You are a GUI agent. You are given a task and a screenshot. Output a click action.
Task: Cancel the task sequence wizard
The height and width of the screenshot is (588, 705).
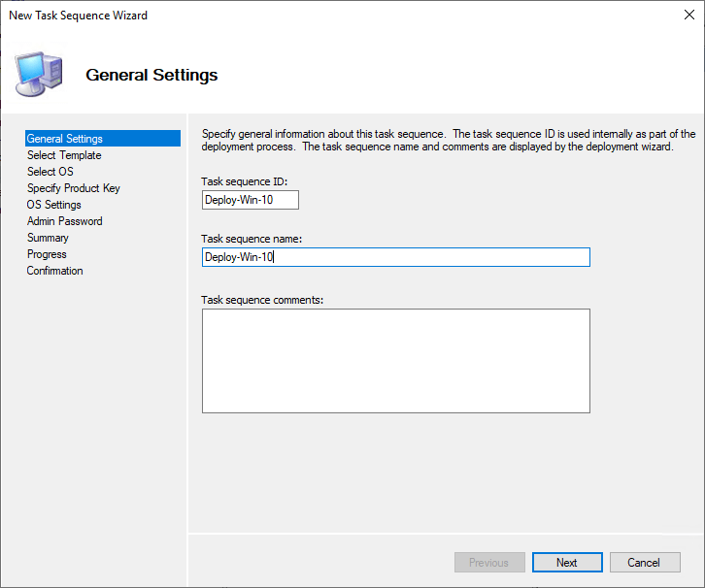tap(643, 563)
